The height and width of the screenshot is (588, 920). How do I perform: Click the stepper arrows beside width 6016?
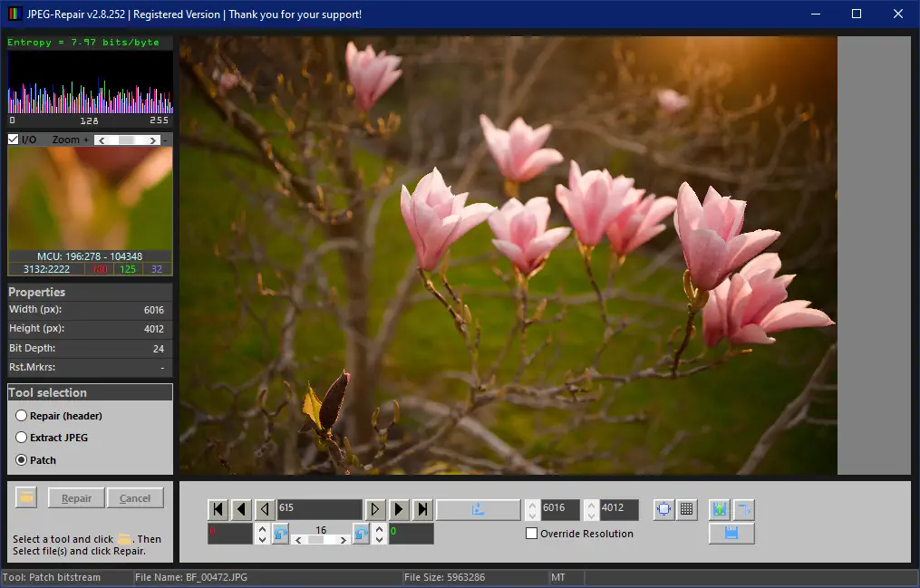click(532, 510)
